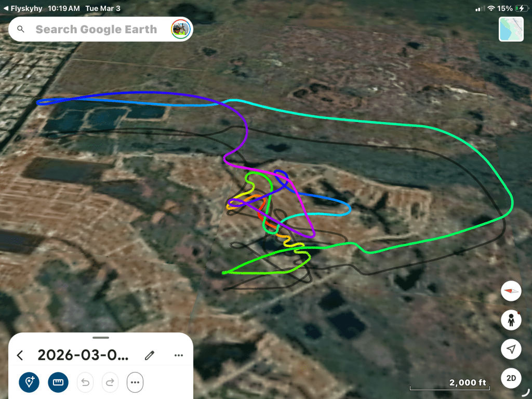Return to Flyskyhy app
The image size is (532, 399).
point(23,8)
